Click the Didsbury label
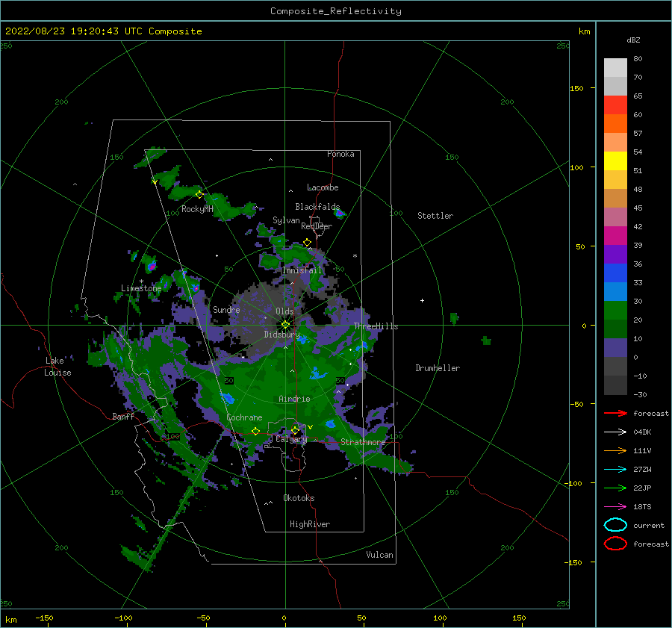Viewport: 672px width, 628px height. coord(281,335)
